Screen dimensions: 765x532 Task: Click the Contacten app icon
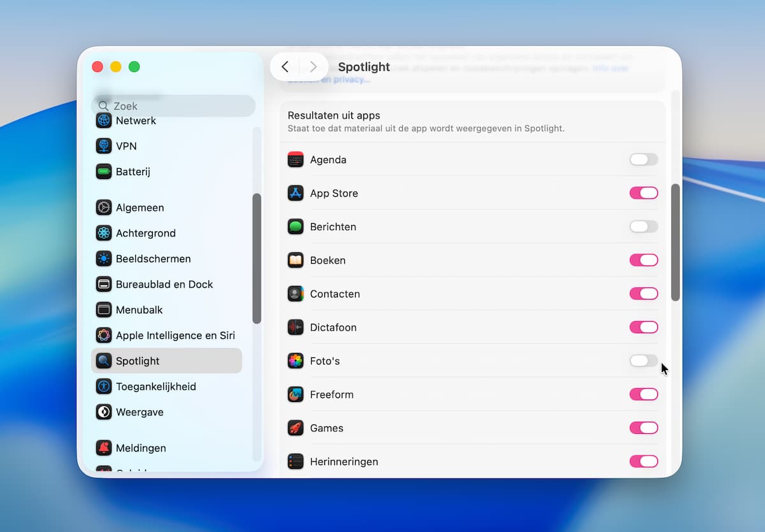pos(295,294)
